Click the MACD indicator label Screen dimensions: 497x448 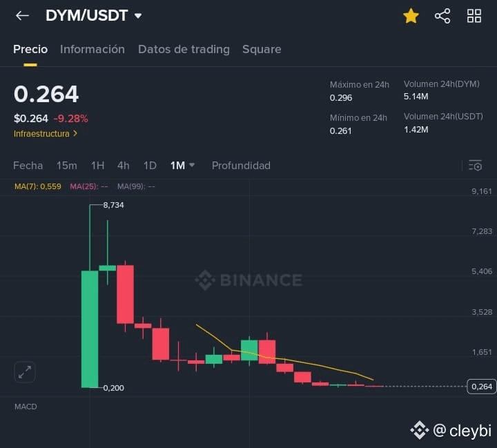click(x=26, y=407)
